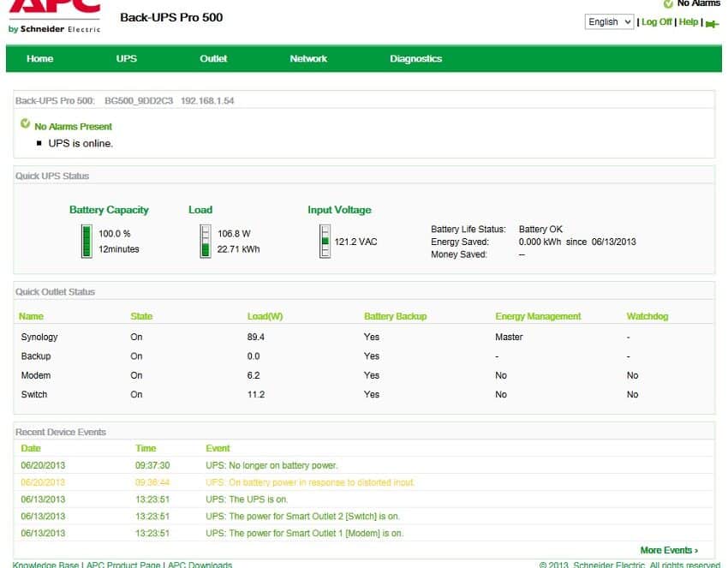Click the green plug icon next to Help
Image resolution: width=728 pixels, height=568 pixels.
[x=712, y=24]
